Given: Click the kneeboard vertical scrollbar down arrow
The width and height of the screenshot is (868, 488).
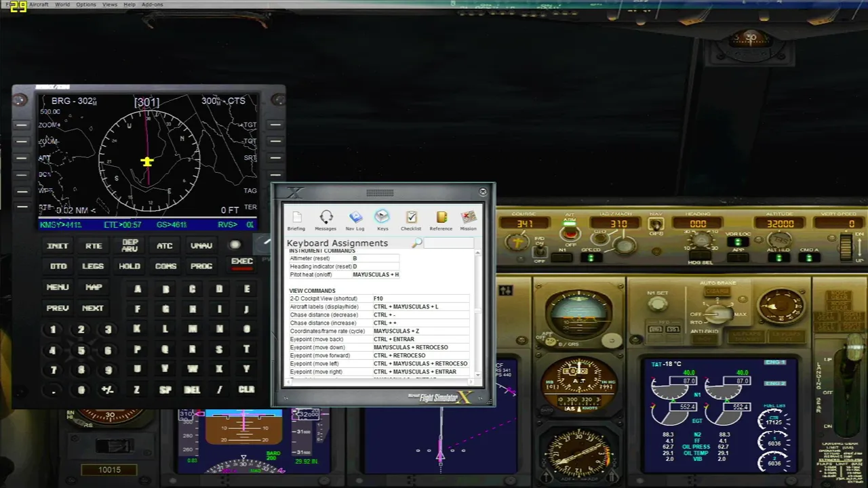Looking at the screenshot, I should 478,375.
